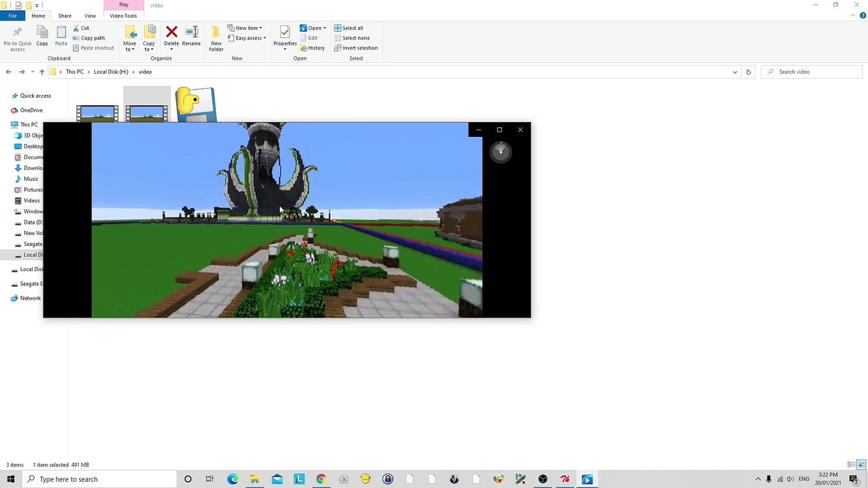Screen dimensions: 868x488
Task: Select all items in folder
Action: (x=349, y=28)
